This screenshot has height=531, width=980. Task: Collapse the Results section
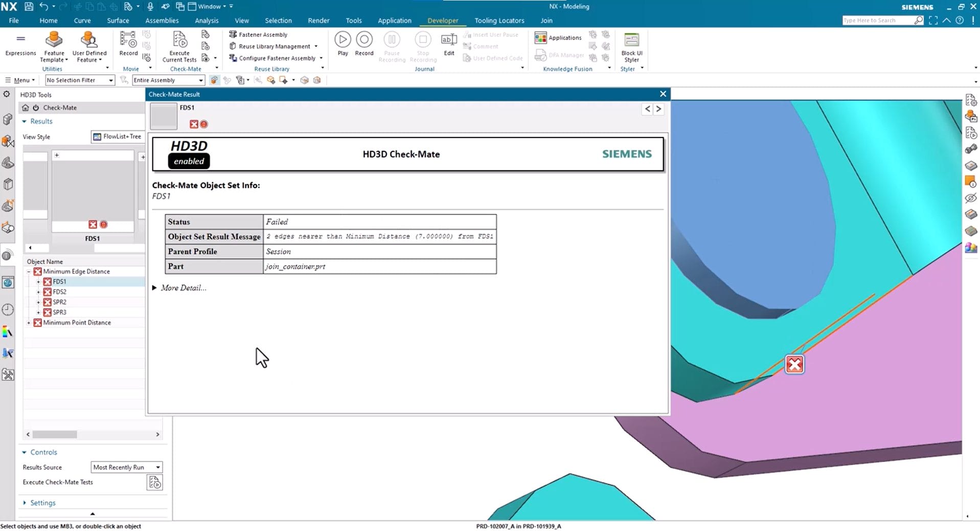[x=25, y=122]
